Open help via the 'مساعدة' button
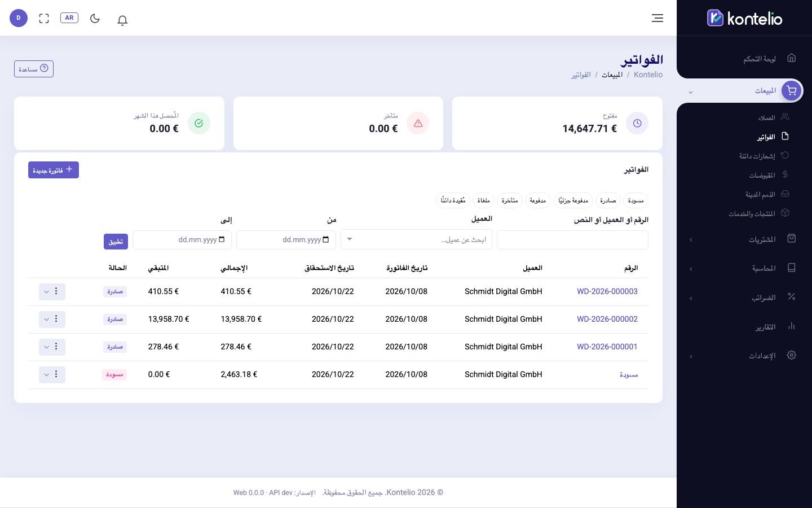This screenshot has width=812, height=508. tap(34, 69)
